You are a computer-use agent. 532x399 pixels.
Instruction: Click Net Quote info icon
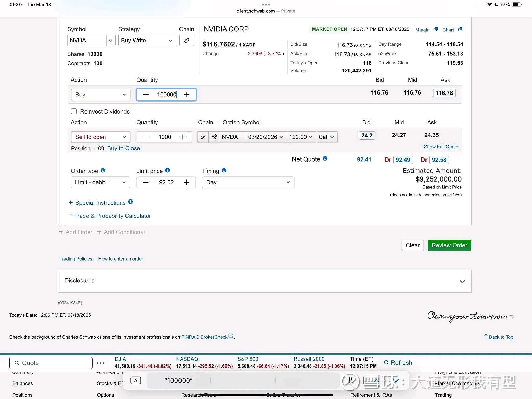325,158
